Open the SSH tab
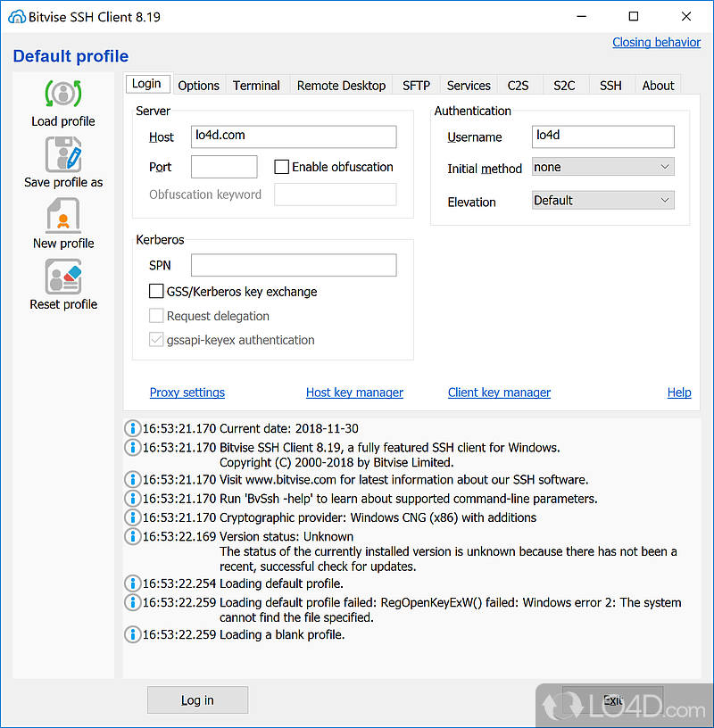The height and width of the screenshot is (728, 714). click(610, 86)
